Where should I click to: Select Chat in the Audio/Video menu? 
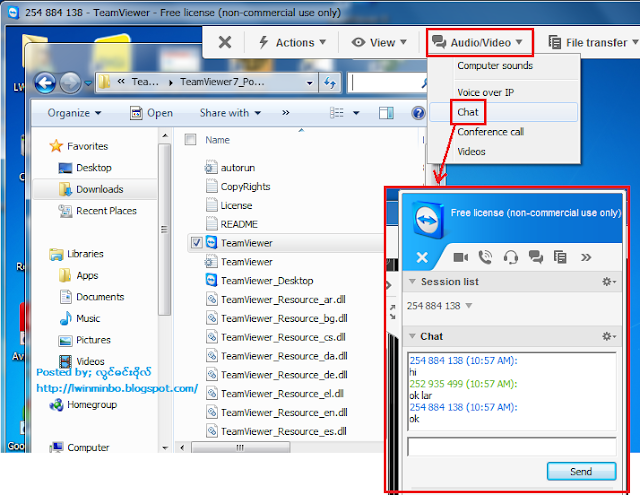coord(467,112)
